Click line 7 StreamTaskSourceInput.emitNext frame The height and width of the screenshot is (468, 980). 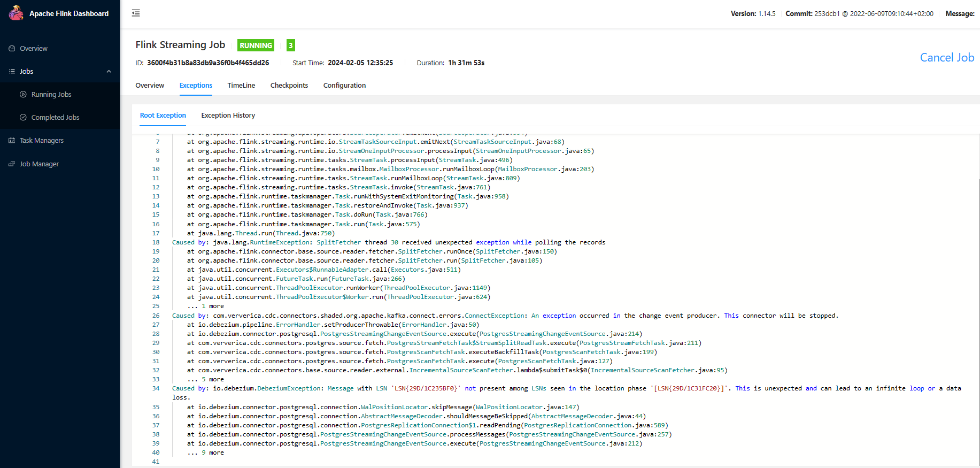376,142
